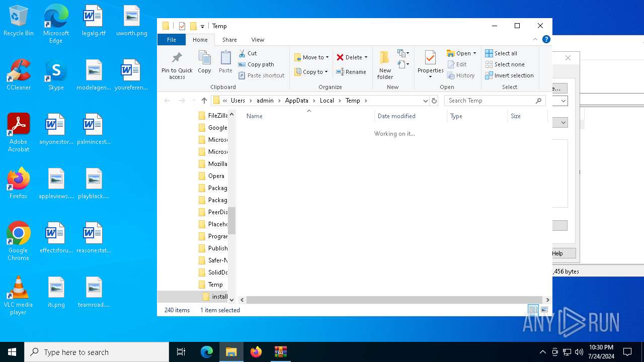Sort by the Type column header

[477, 116]
